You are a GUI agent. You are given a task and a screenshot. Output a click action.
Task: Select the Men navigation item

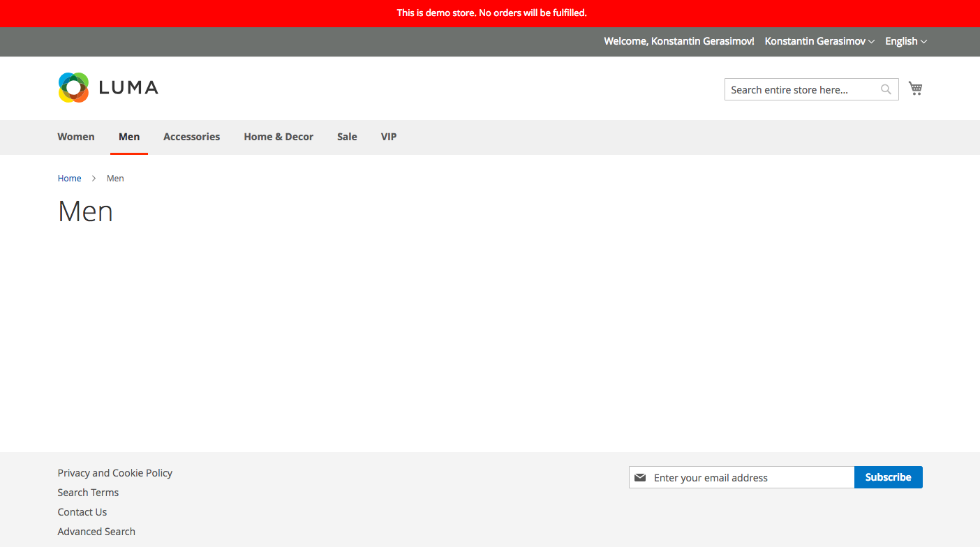(x=129, y=137)
